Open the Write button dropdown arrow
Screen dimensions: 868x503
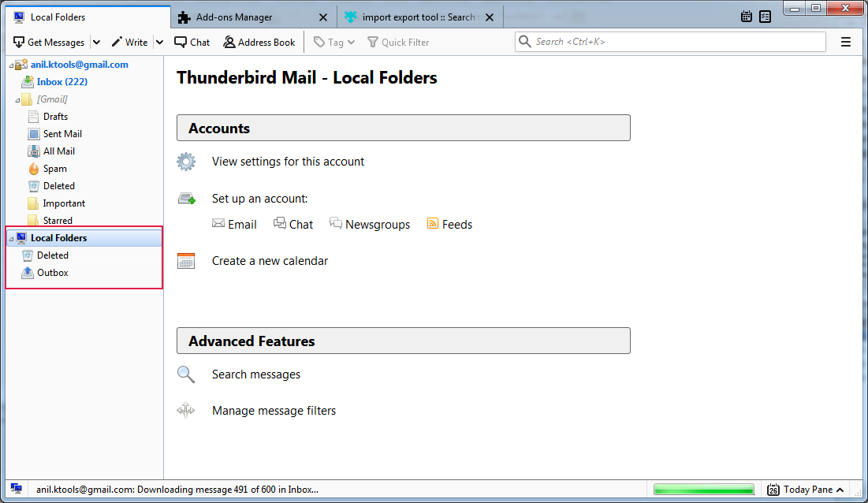[x=159, y=42]
